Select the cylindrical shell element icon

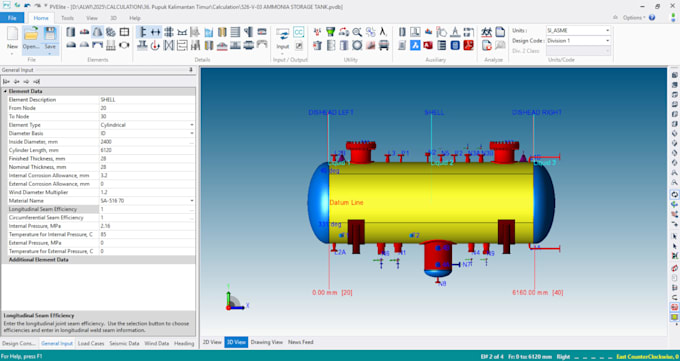[71, 32]
